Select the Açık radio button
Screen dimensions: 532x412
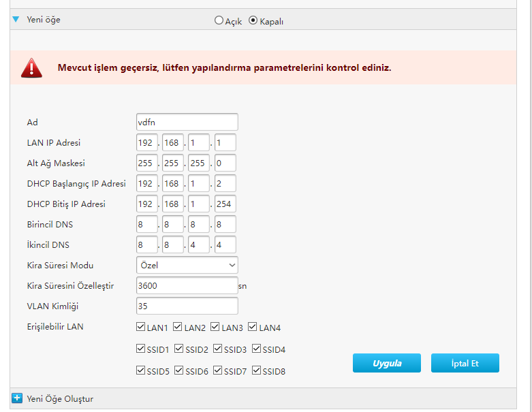[x=219, y=20]
